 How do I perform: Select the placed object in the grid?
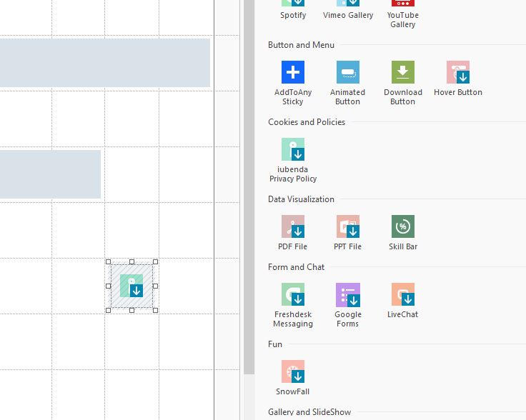coord(131,286)
